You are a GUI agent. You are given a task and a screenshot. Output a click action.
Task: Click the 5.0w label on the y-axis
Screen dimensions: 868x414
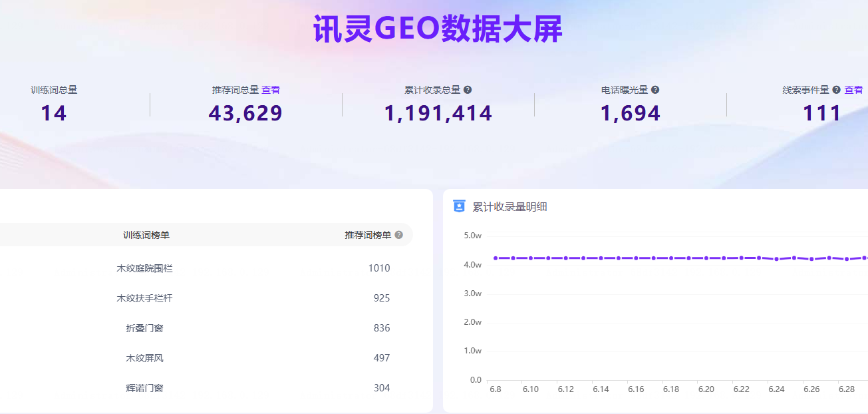click(x=472, y=236)
